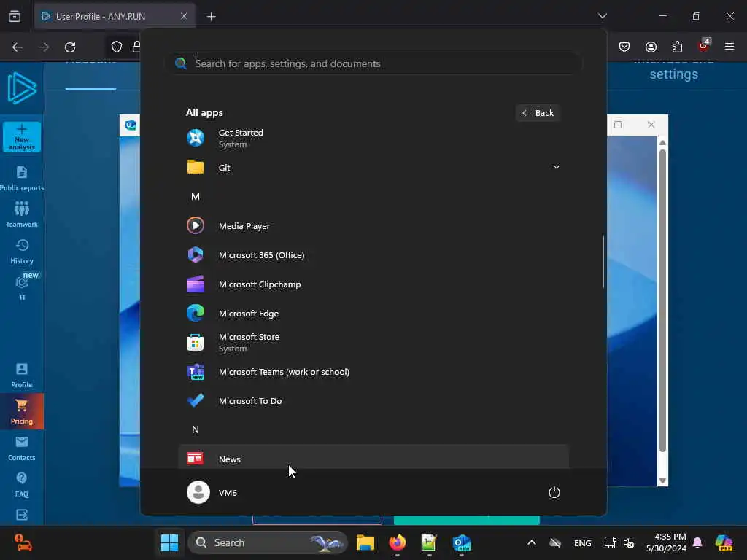747x560 pixels.
Task: Open Contacts in ANY.RUN sidebar
Action: (x=22, y=448)
